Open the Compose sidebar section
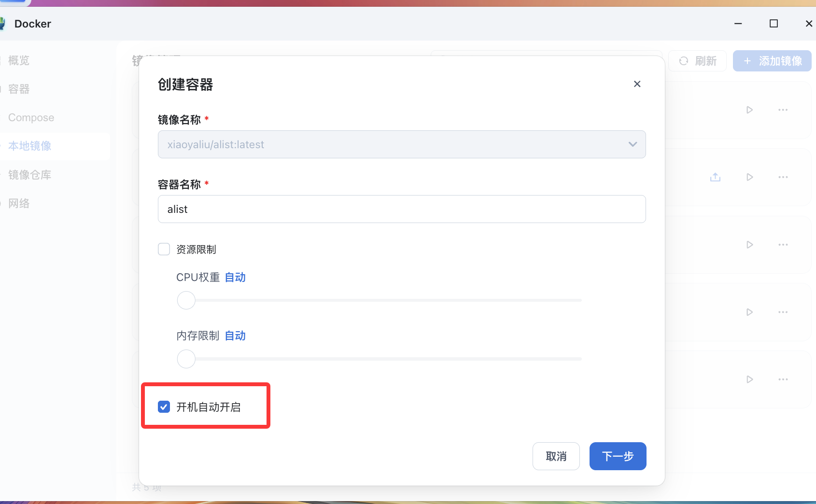 point(31,118)
